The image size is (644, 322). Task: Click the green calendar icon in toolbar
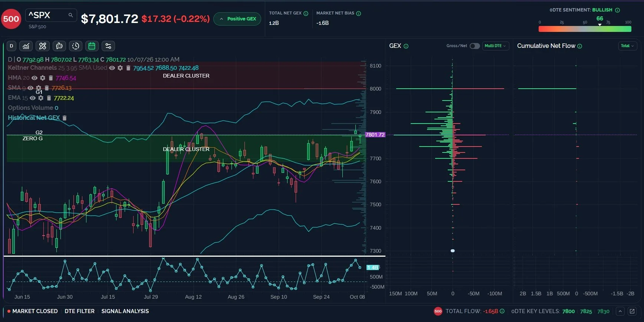(92, 46)
